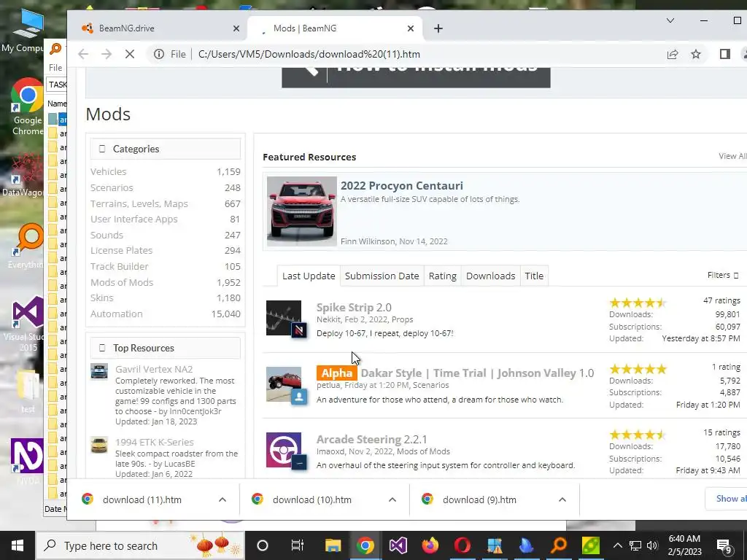Image resolution: width=747 pixels, height=560 pixels.
Task: Open the Vehicles category
Action: 109,172
